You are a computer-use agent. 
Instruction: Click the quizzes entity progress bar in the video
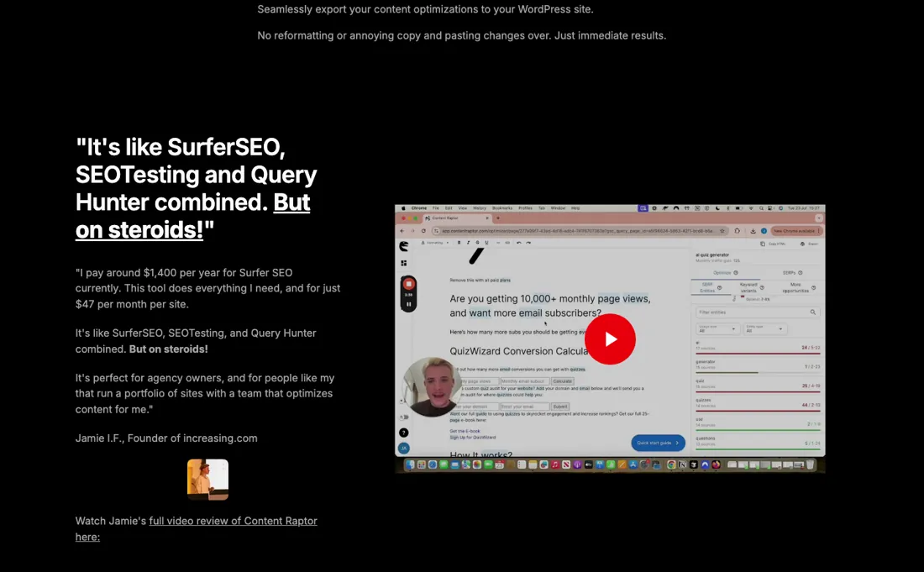tap(758, 411)
